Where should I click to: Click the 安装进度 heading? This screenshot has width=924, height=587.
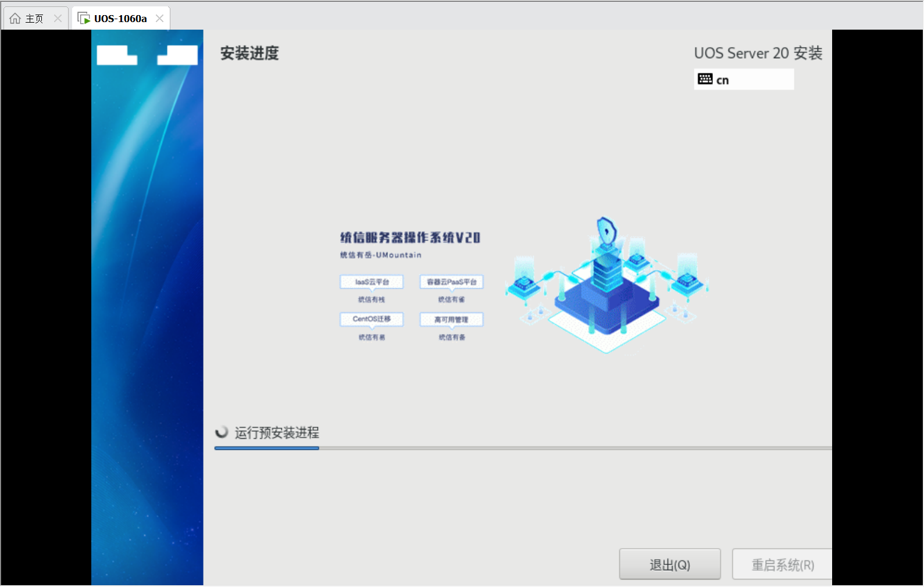click(x=249, y=53)
